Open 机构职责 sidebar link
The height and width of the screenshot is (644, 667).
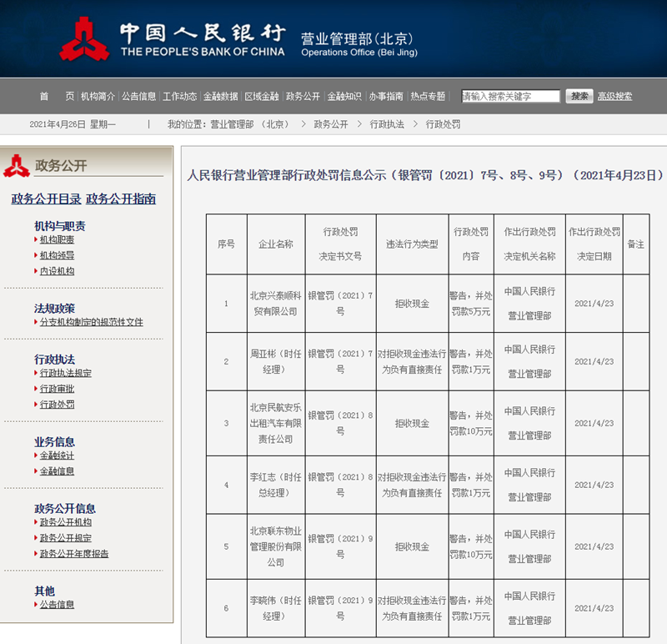click(x=57, y=239)
